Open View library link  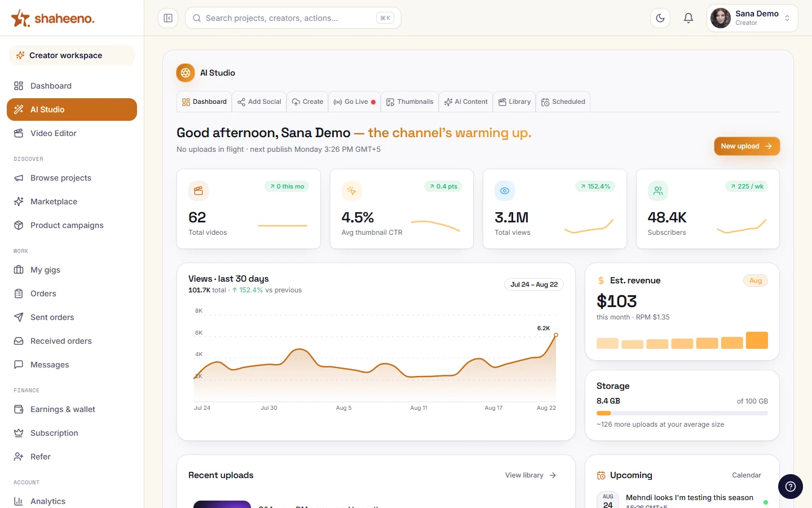[531, 475]
